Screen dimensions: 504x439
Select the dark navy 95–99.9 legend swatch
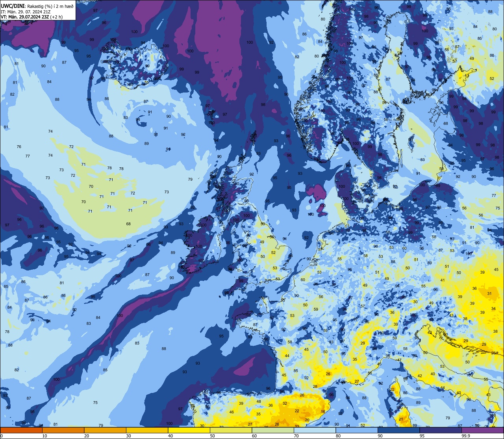point(441,430)
